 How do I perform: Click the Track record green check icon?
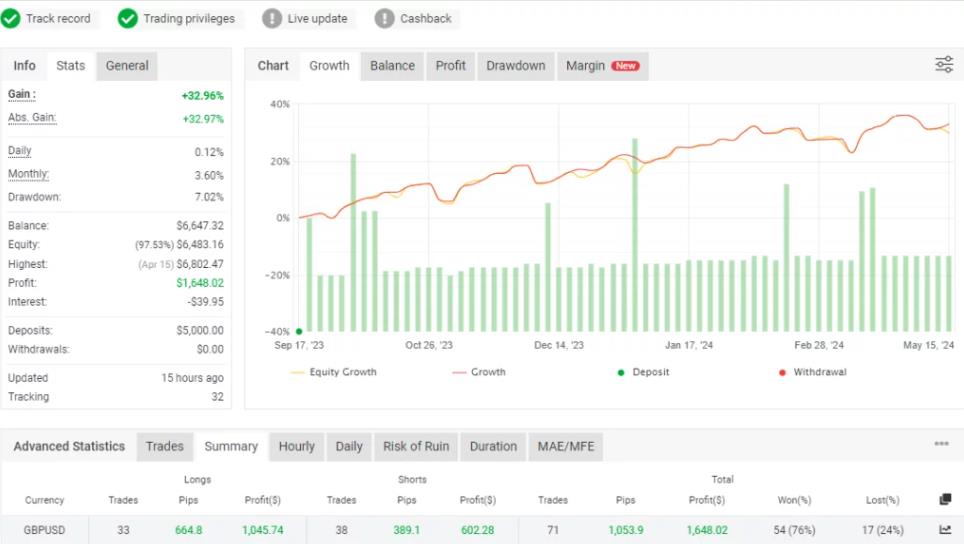[x=11, y=18]
